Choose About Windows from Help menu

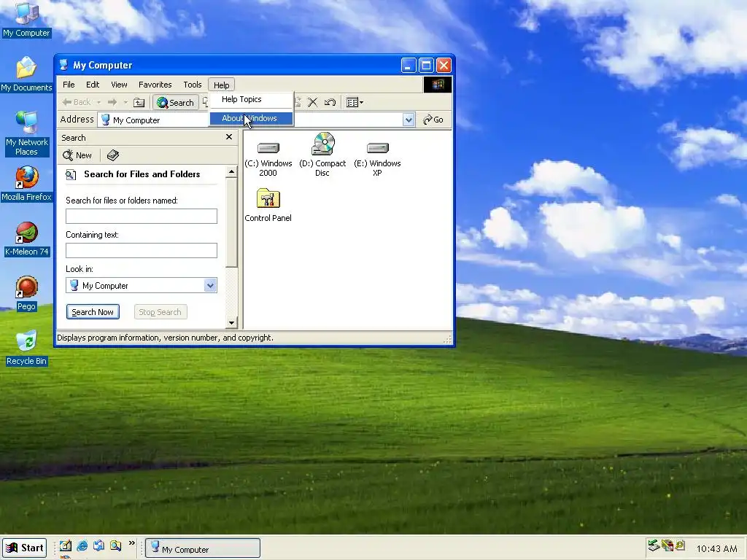pos(252,118)
